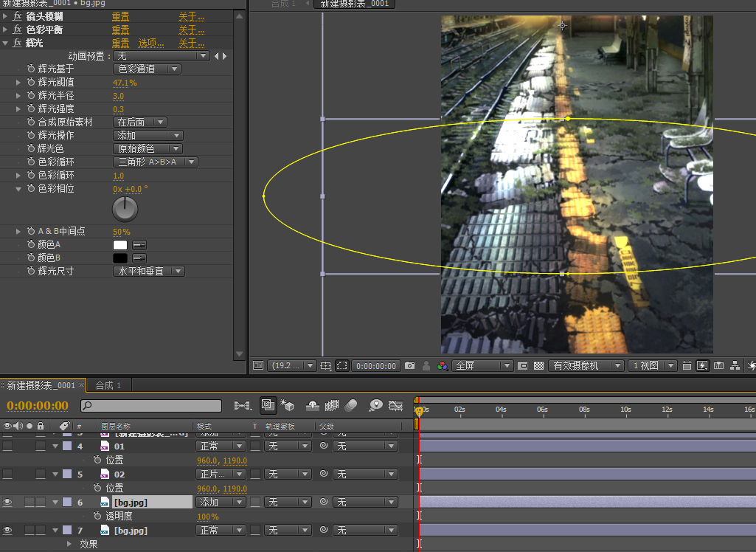Open blend mode dropdown for layer 6

tap(220, 503)
